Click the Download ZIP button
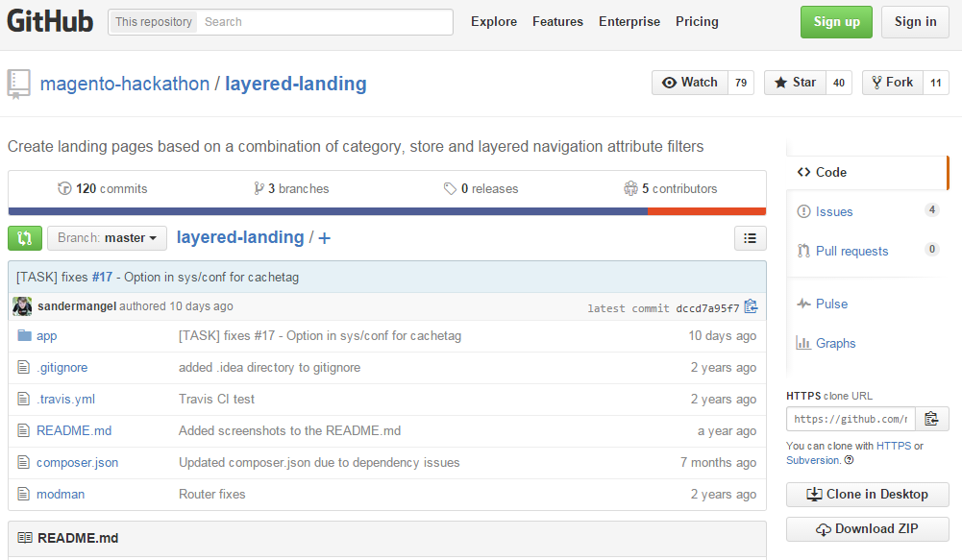Screen dimensions: 962x560 pos(867,529)
